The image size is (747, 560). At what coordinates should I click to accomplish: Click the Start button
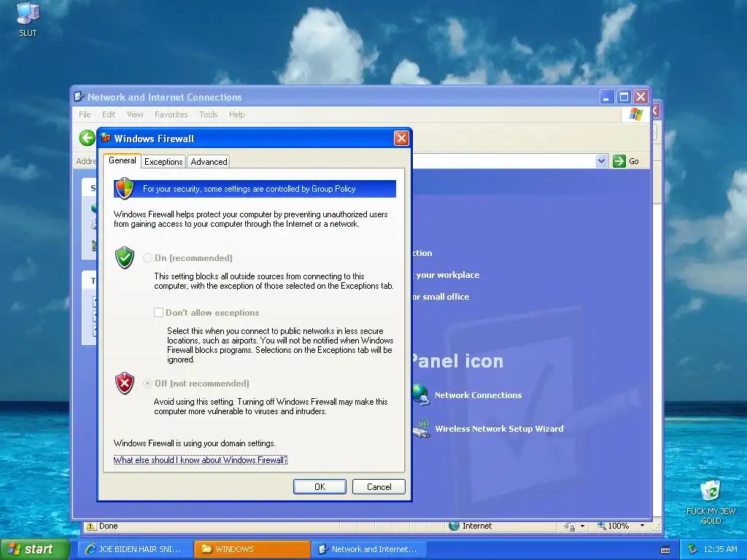pos(34,549)
